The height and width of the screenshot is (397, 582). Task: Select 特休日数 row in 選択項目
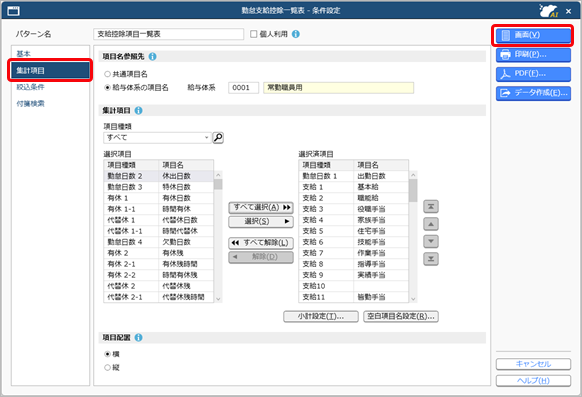tap(158, 187)
